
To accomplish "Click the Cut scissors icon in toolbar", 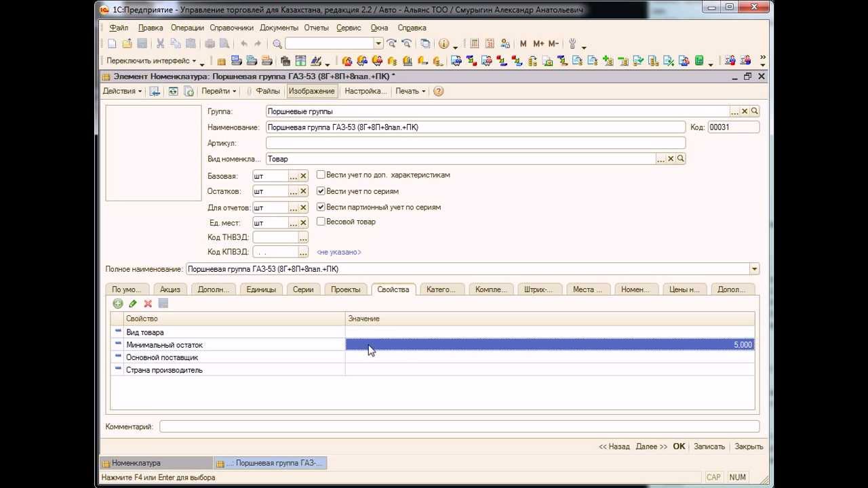I will (161, 43).
